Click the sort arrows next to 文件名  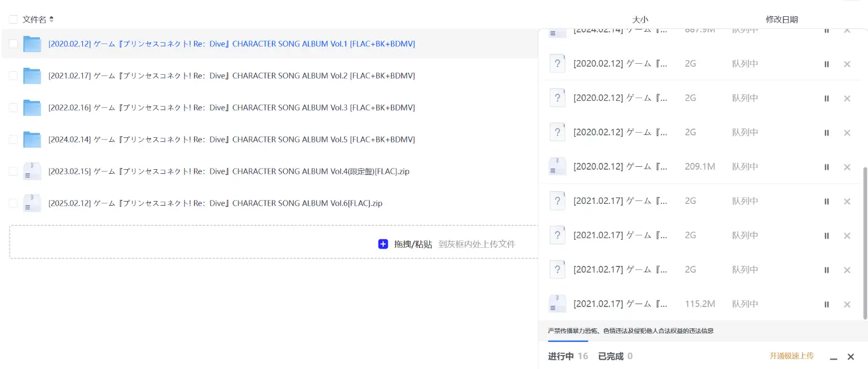coord(52,20)
